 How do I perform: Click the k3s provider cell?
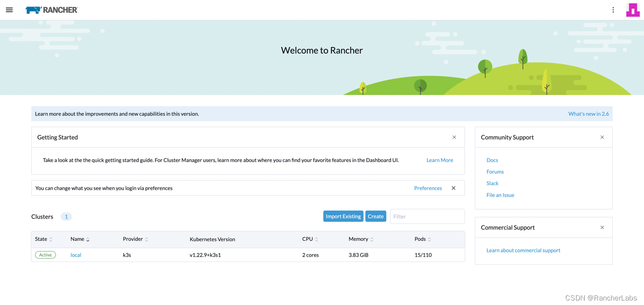point(127,255)
